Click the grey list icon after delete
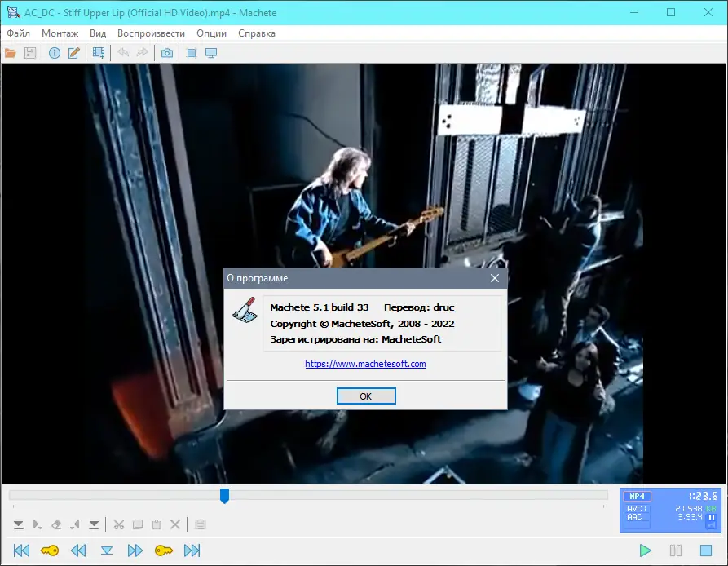 (200, 524)
